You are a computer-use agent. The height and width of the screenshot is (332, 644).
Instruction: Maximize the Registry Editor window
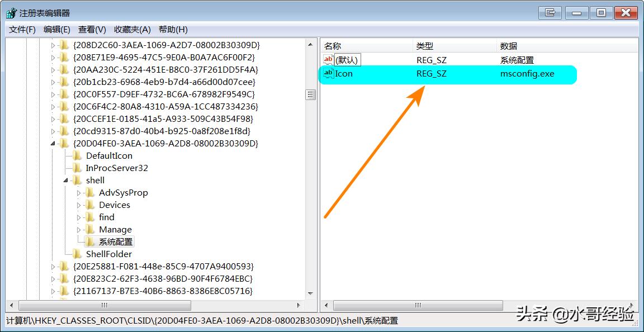[601, 13]
